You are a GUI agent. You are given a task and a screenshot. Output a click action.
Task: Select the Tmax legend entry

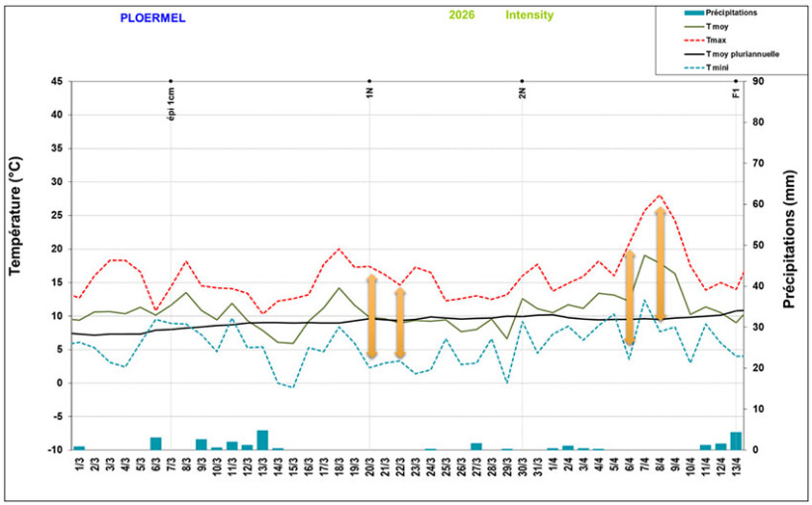coord(711,40)
